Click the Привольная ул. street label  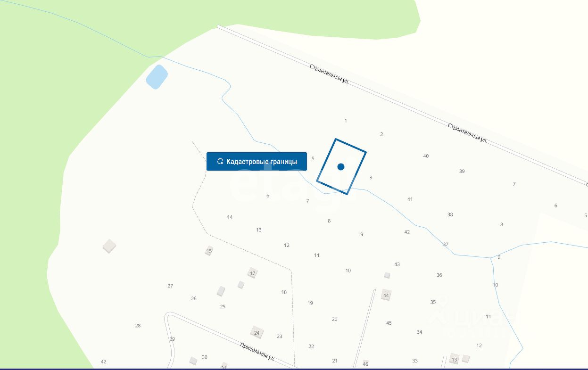tap(257, 351)
